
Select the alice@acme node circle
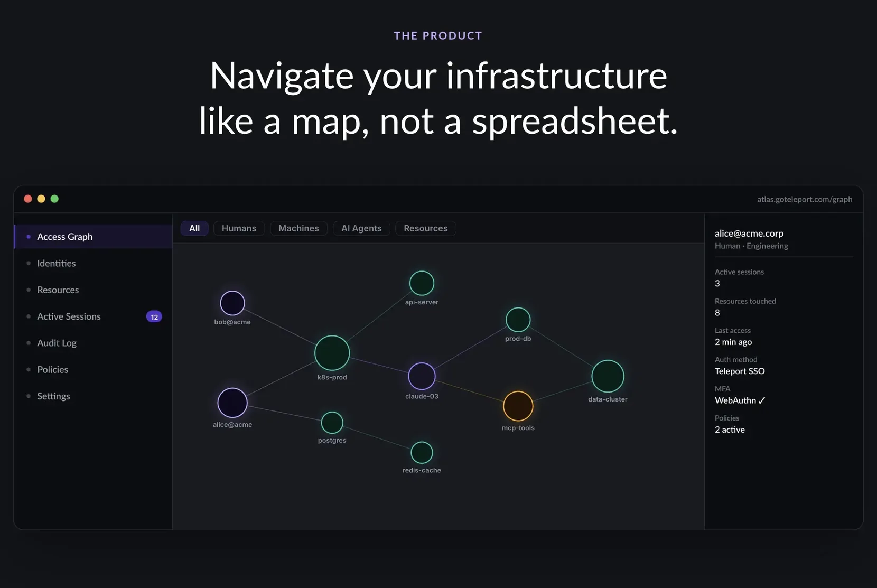(232, 403)
